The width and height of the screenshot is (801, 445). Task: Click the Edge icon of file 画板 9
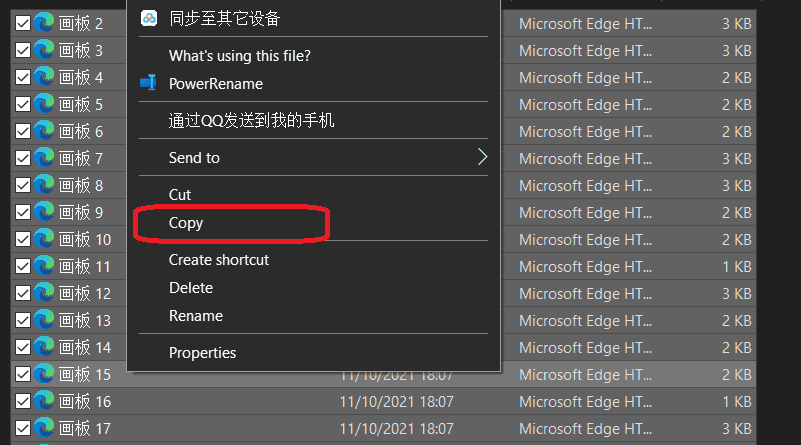(x=44, y=212)
